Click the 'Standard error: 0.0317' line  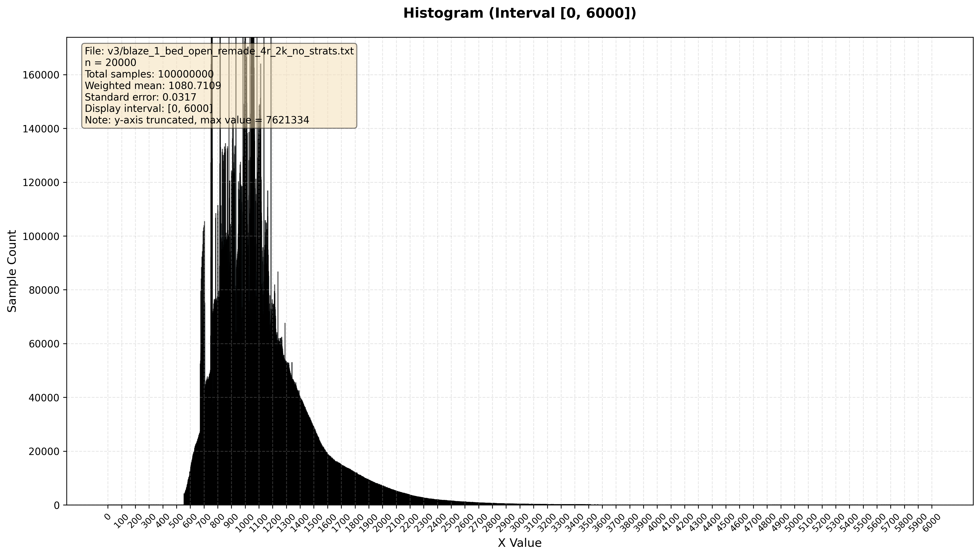click(141, 97)
